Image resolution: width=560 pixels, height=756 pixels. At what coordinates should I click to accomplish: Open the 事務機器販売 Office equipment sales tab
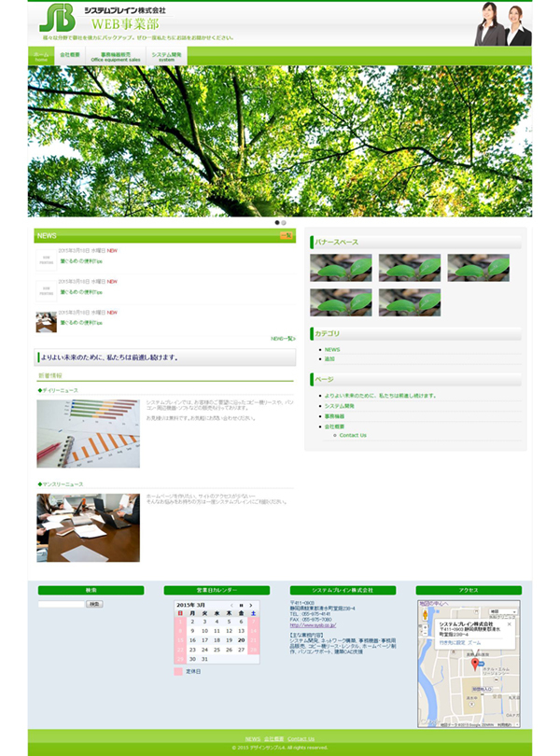click(x=116, y=56)
